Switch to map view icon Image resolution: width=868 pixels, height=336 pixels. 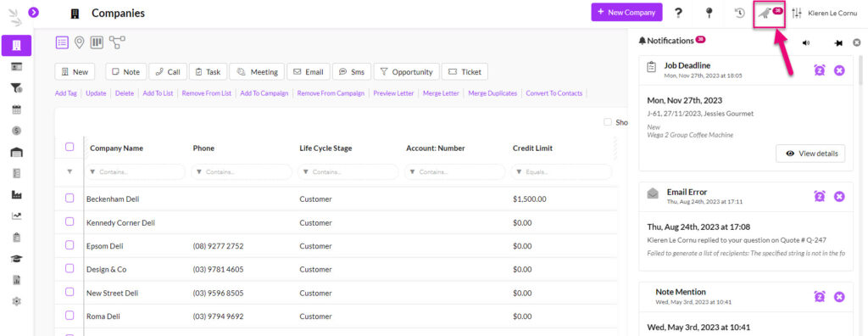point(79,42)
